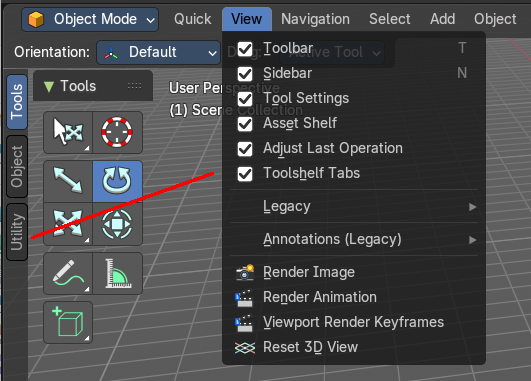Image resolution: width=531 pixels, height=381 pixels.
Task: Select the 3D Cursor tool
Action: 117,132
